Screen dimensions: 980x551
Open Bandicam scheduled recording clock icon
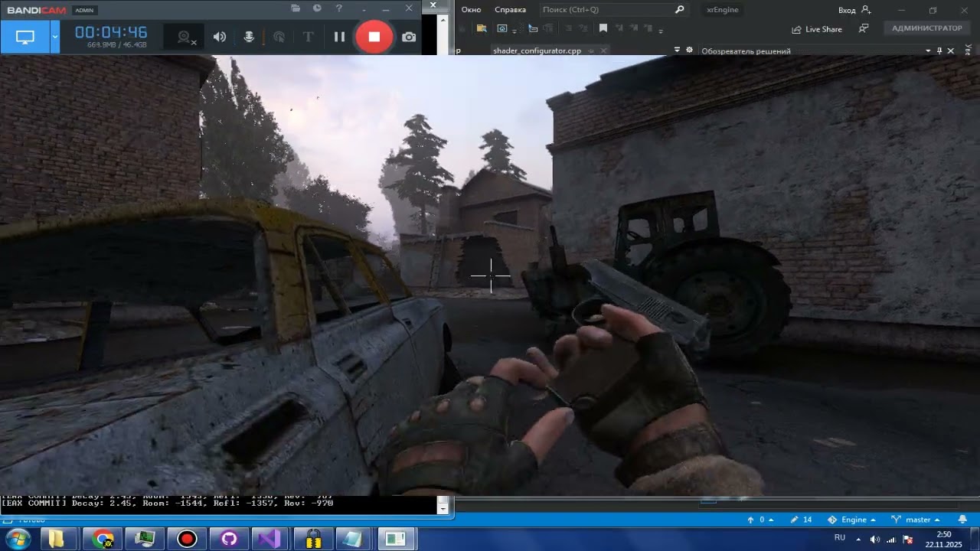click(317, 8)
